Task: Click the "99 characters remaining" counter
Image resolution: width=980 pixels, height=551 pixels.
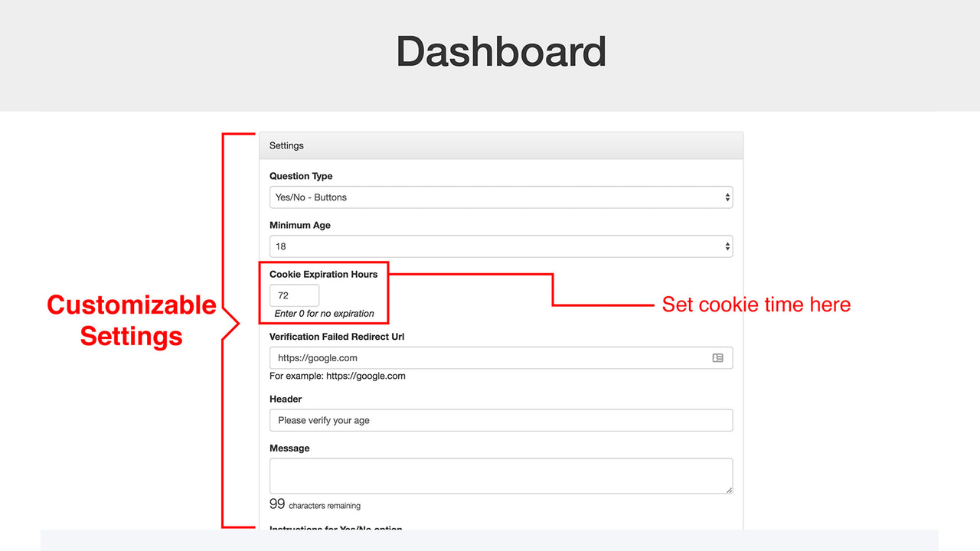Action: [x=314, y=504]
